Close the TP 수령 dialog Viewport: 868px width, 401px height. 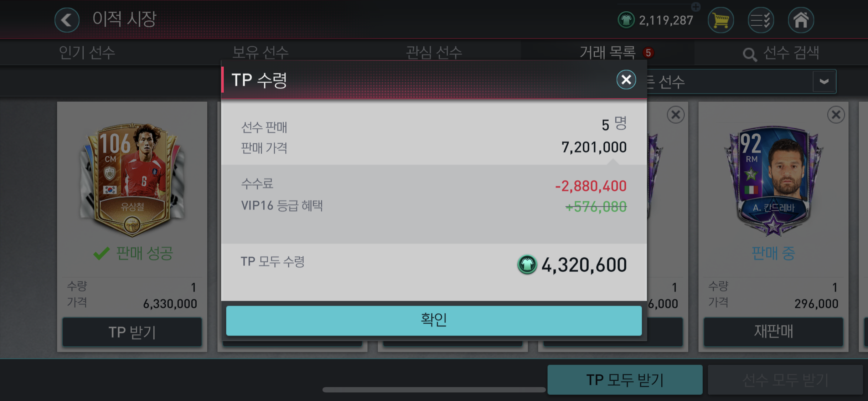coord(626,79)
